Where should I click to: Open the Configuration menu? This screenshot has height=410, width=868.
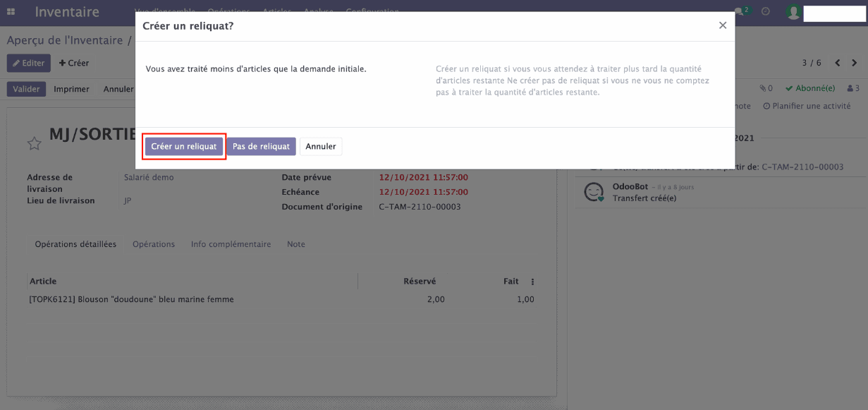[372, 11]
